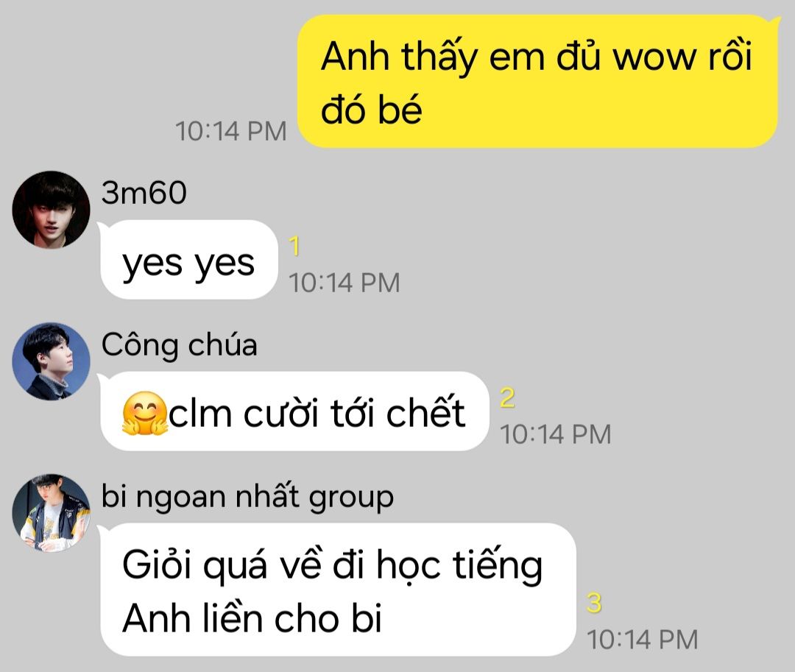Screen dimensions: 795x672
Task: Tap the sender name Công chúa
Action: coord(180,344)
